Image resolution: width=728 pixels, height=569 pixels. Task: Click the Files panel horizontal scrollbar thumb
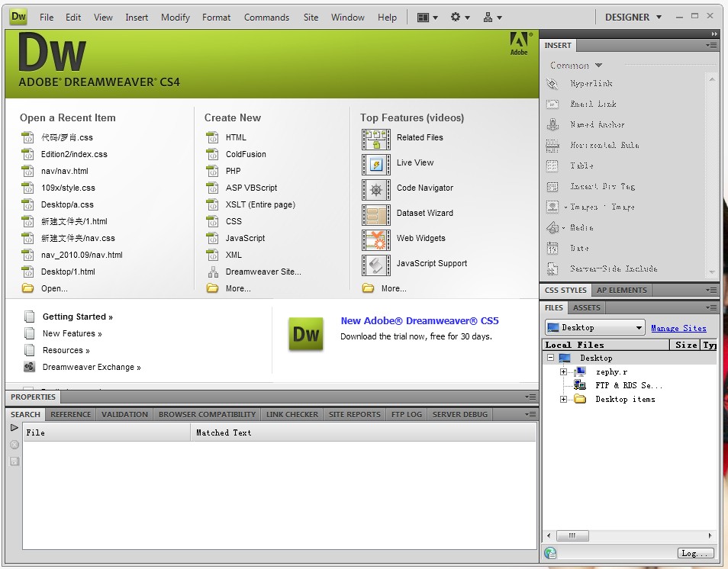(x=572, y=535)
